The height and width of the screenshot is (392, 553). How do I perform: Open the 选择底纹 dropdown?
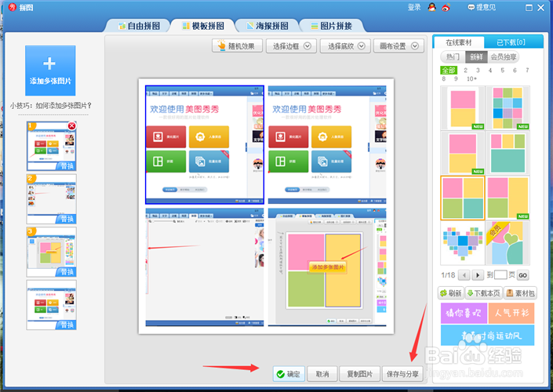tap(345, 45)
